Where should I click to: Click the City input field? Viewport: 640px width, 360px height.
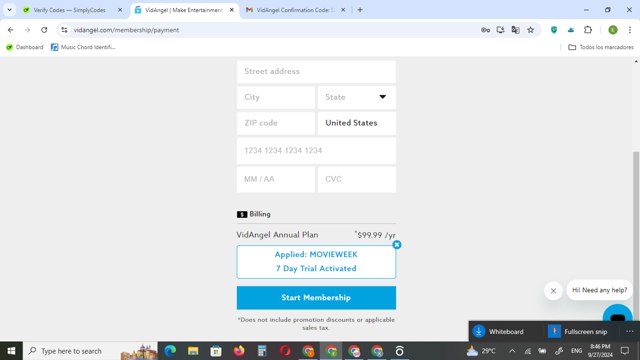276,97
